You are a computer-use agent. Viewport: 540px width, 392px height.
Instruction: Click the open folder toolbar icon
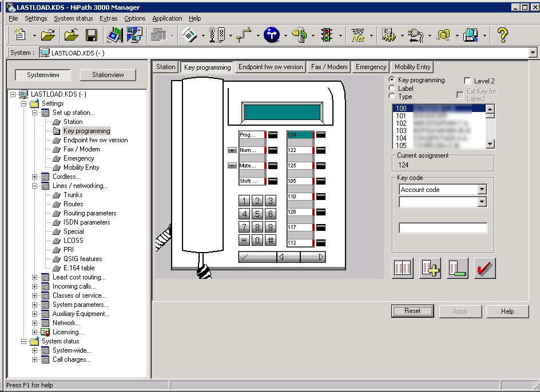pyautogui.click(x=48, y=35)
